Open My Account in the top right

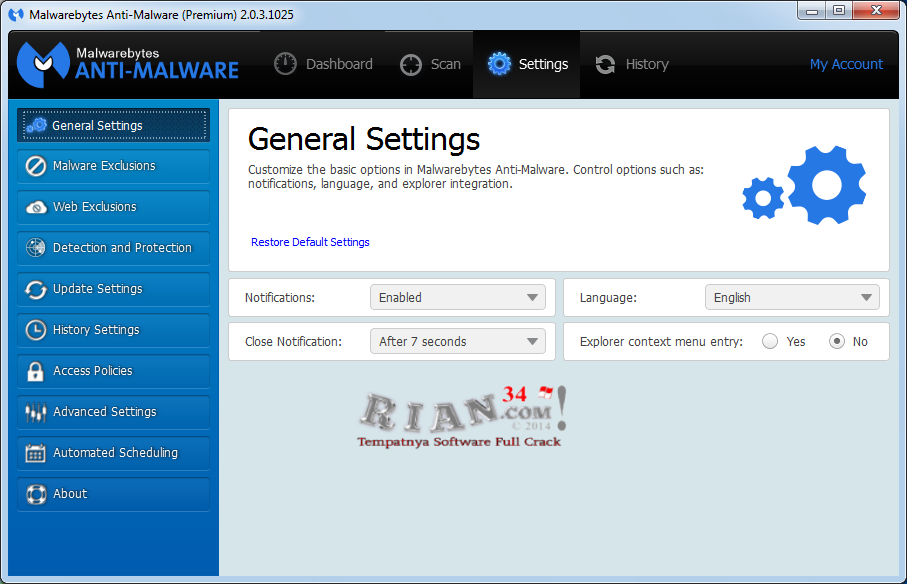click(846, 64)
